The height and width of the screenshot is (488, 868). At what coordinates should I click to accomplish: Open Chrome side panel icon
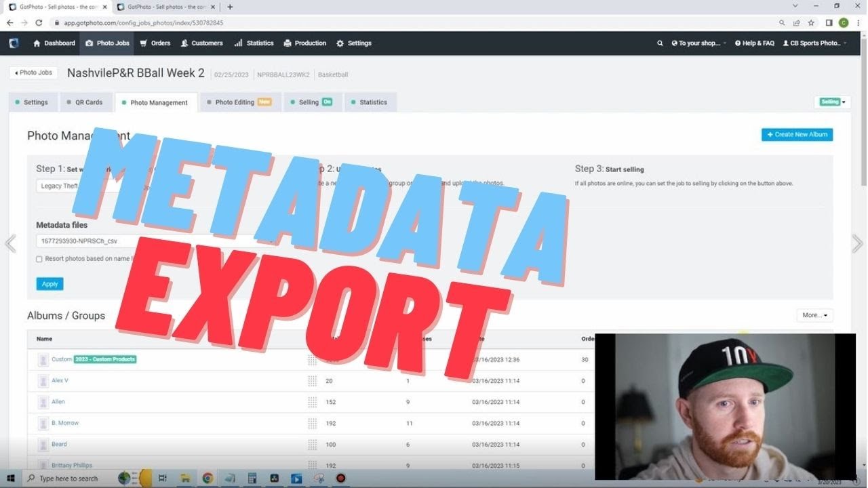pyautogui.click(x=829, y=22)
